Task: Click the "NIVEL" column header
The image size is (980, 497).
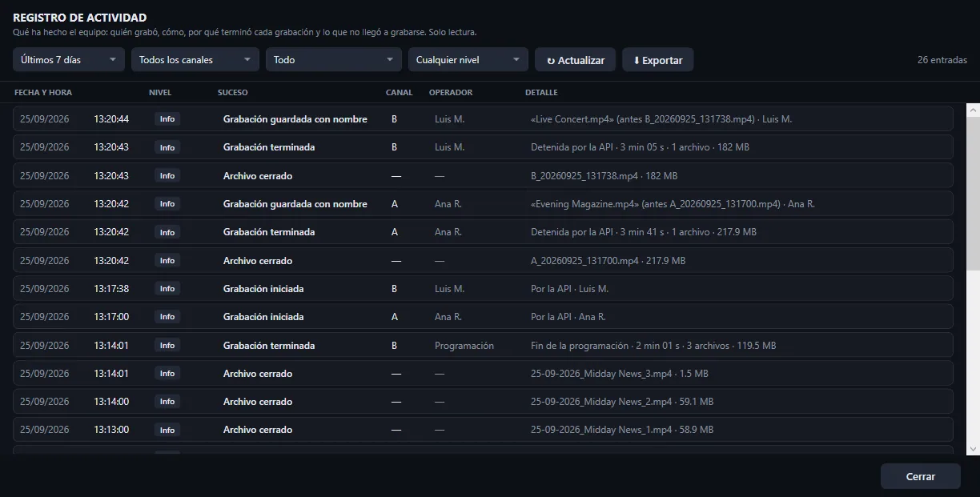Action: point(160,93)
